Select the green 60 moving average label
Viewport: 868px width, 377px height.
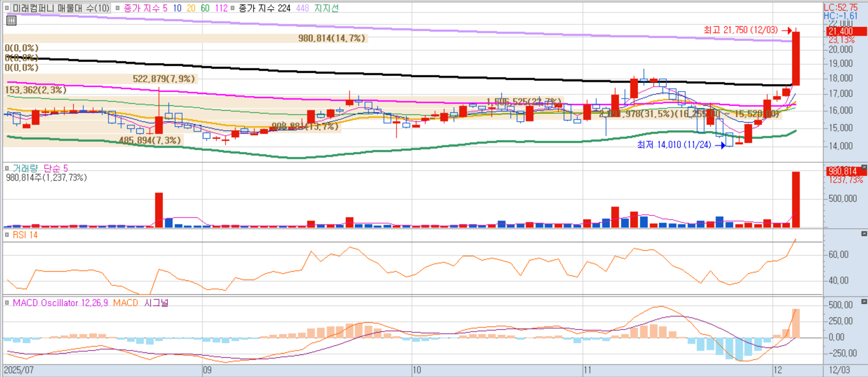(x=205, y=8)
